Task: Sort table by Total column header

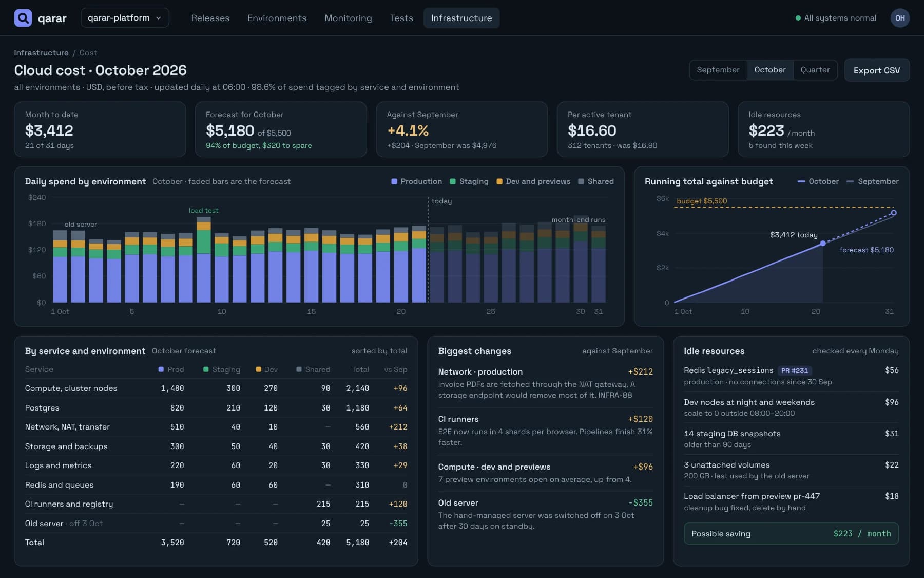Action: (360, 369)
